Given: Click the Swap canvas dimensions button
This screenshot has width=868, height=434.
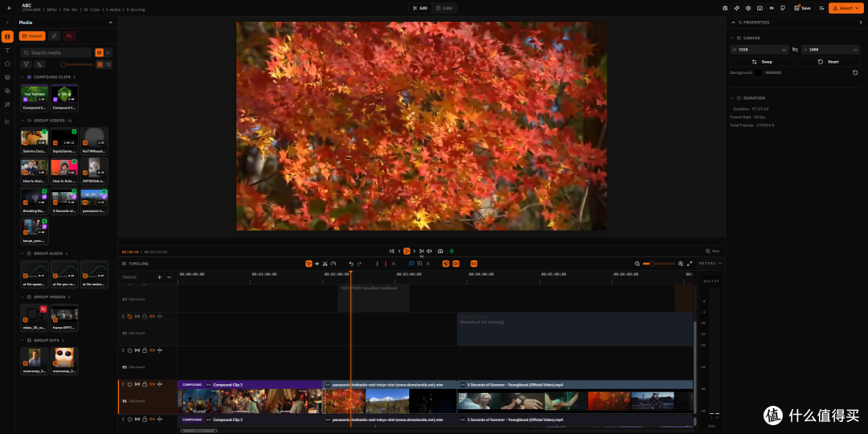Looking at the screenshot, I should 762,62.
